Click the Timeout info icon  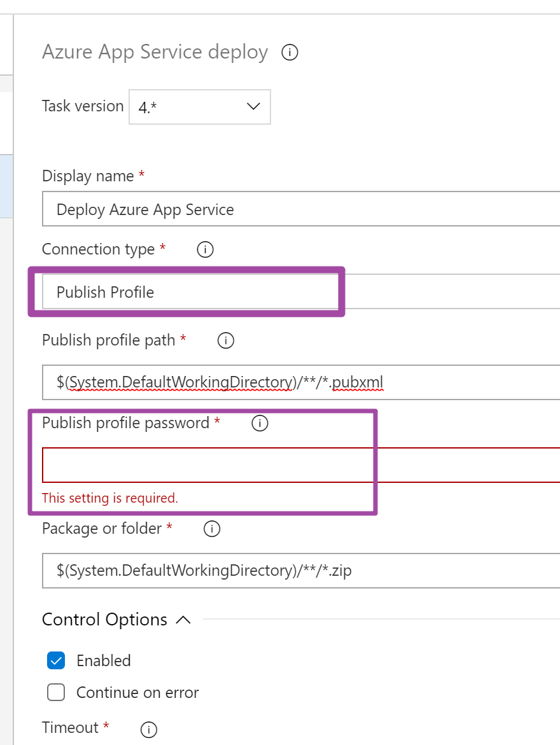tap(148, 728)
